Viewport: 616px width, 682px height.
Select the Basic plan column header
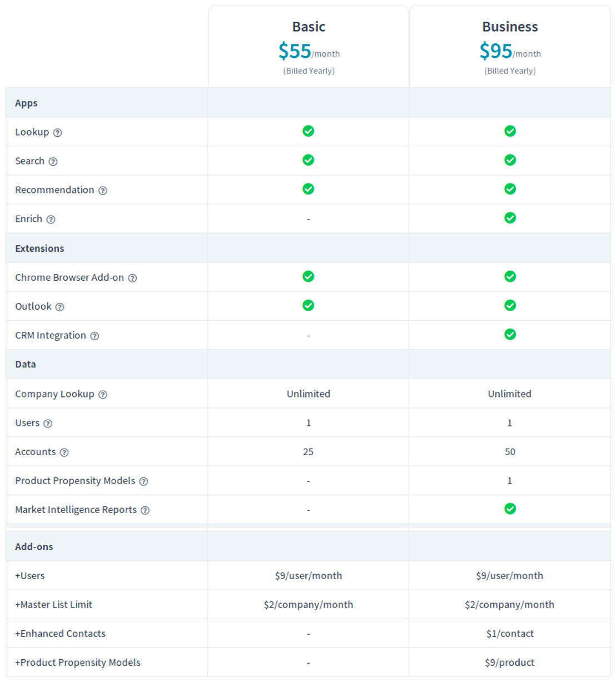pos(309,27)
